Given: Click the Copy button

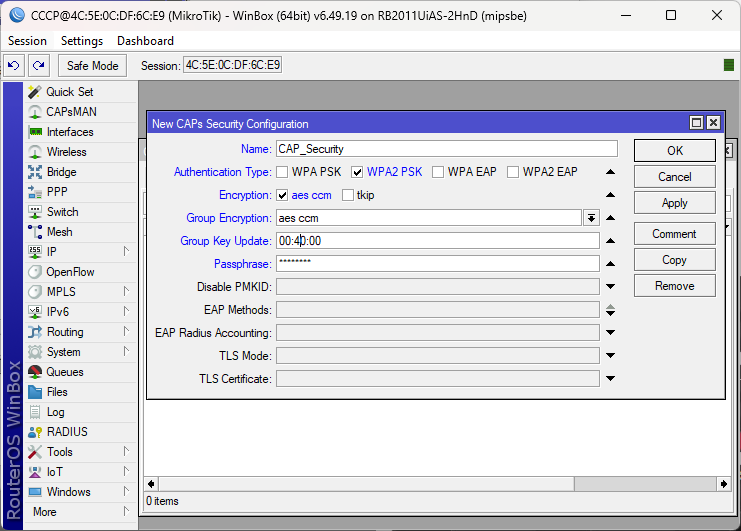Looking at the screenshot, I should pyautogui.click(x=674, y=260).
